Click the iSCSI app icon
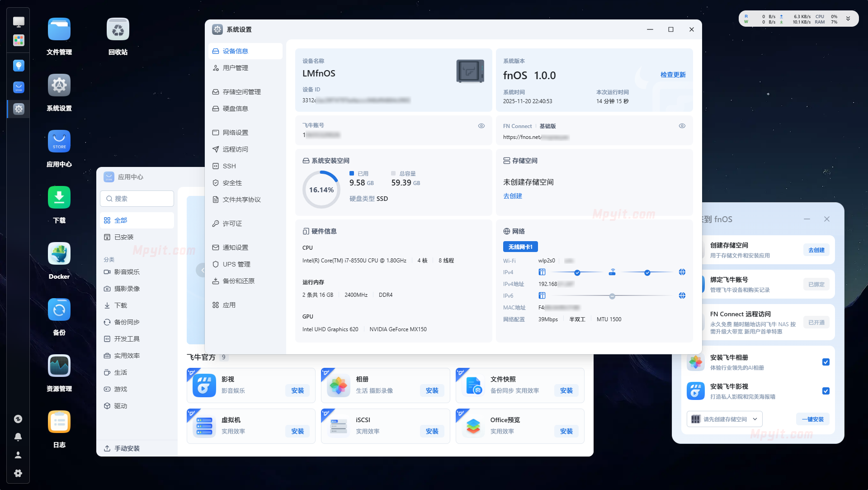This screenshot has width=868, height=490. (x=339, y=427)
